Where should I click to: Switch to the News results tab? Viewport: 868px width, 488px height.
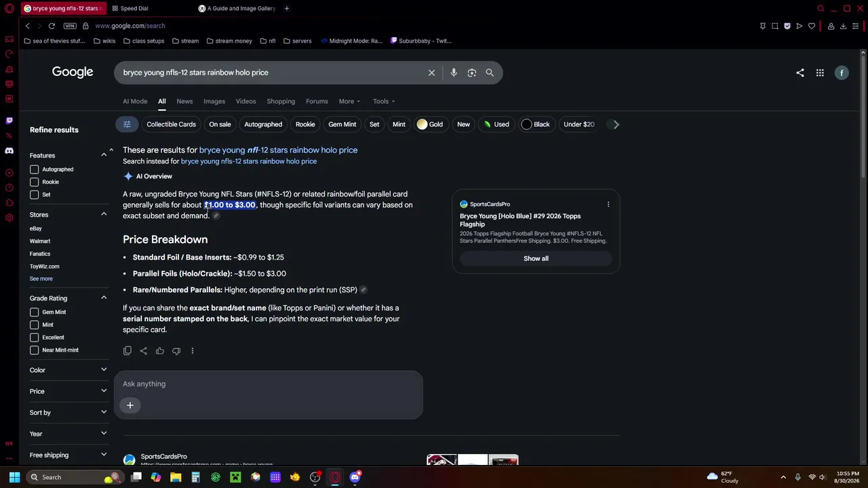pyautogui.click(x=184, y=102)
